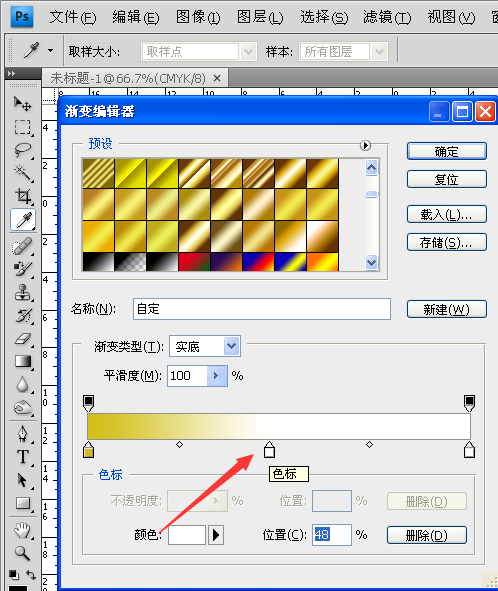Select the Zoom tool
Image resolution: width=498 pixels, height=591 pixels.
pos(23,553)
